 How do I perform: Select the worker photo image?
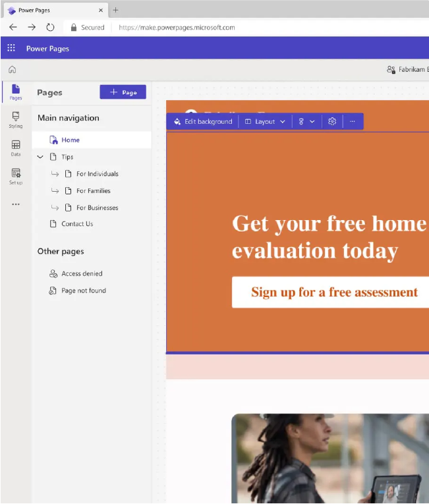(330, 459)
